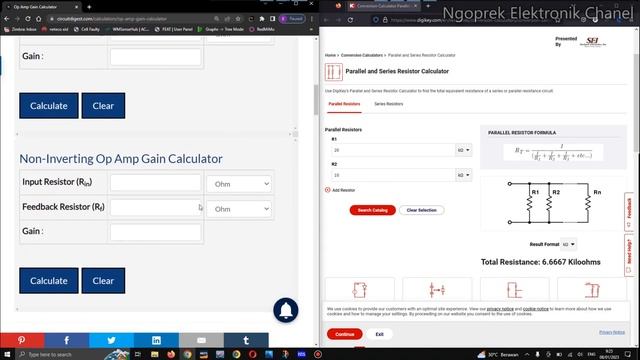Click the Clear Selection button
This screenshot has width=640, height=360.
[x=422, y=210]
